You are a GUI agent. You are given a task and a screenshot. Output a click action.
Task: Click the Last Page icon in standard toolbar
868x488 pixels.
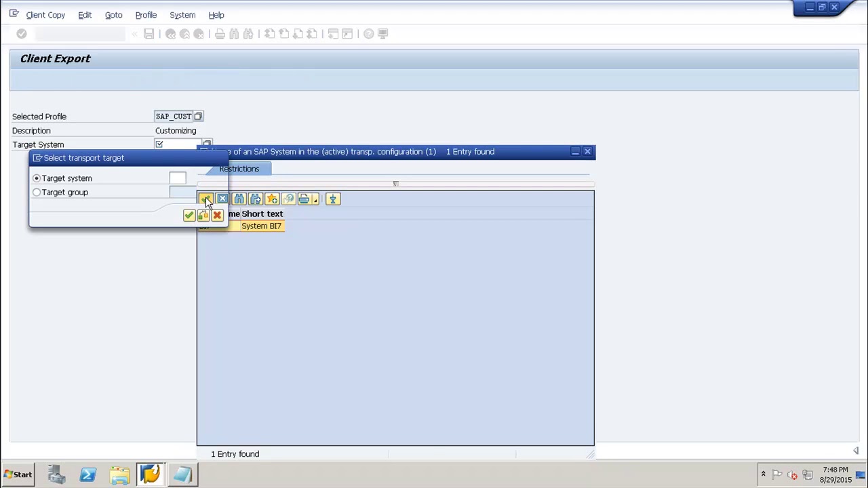pyautogui.click(x=312, y=34)
